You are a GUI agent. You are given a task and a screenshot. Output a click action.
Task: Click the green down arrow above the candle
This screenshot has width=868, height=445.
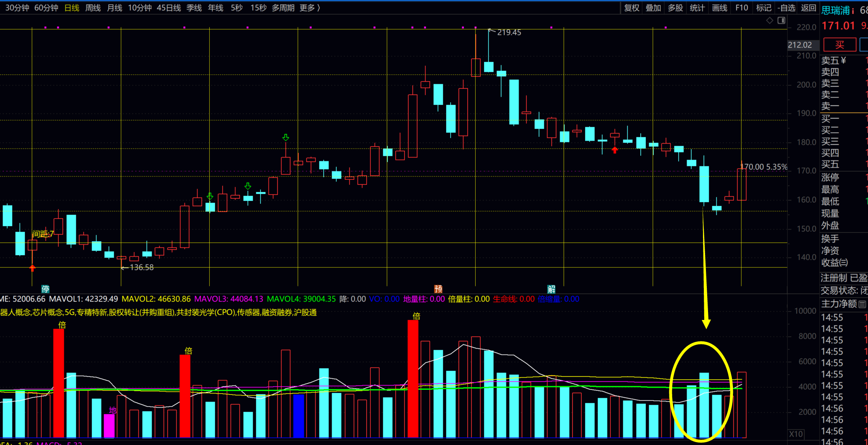286,138
